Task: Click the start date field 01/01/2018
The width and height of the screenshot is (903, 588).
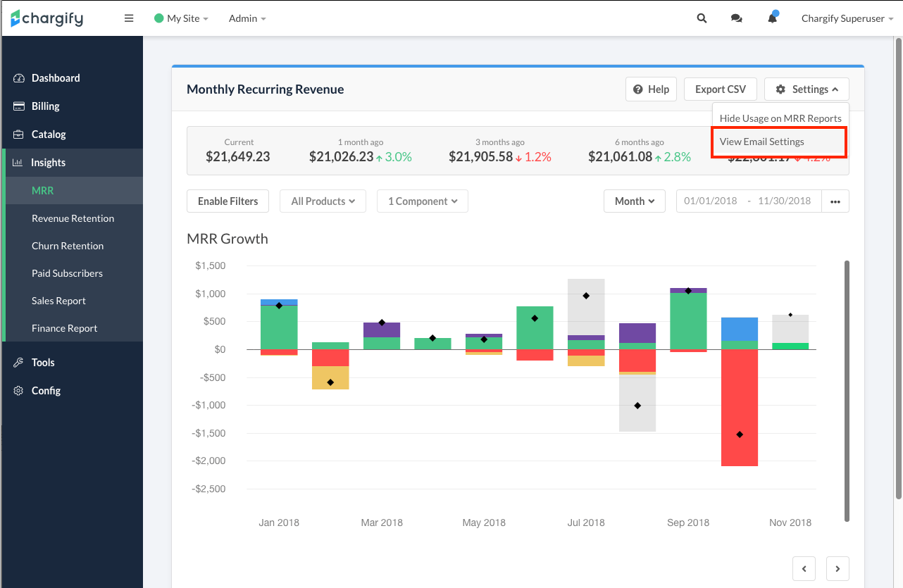Action: click(x=710, y=201)
